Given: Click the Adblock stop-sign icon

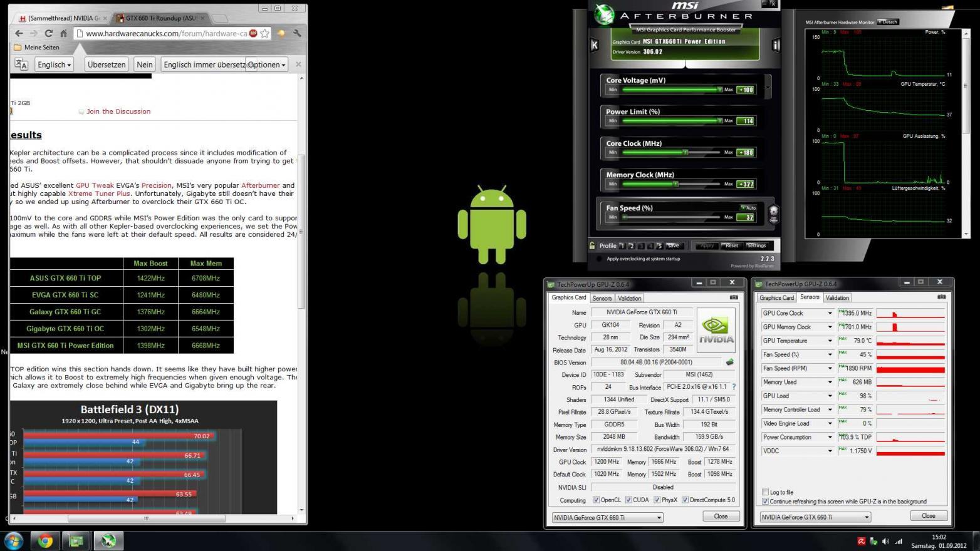Looking at the screenshot, I should point(253,33).
